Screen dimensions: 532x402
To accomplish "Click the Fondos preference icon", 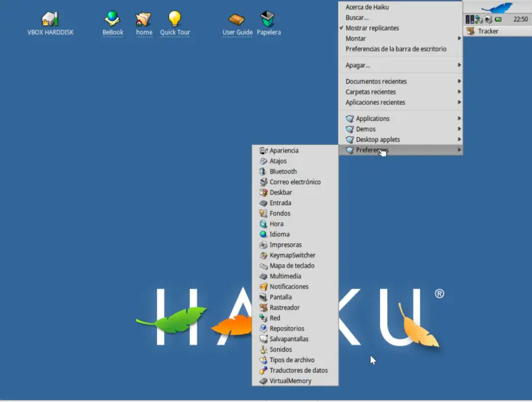I will pyautogui.click(x=263, y=213).
